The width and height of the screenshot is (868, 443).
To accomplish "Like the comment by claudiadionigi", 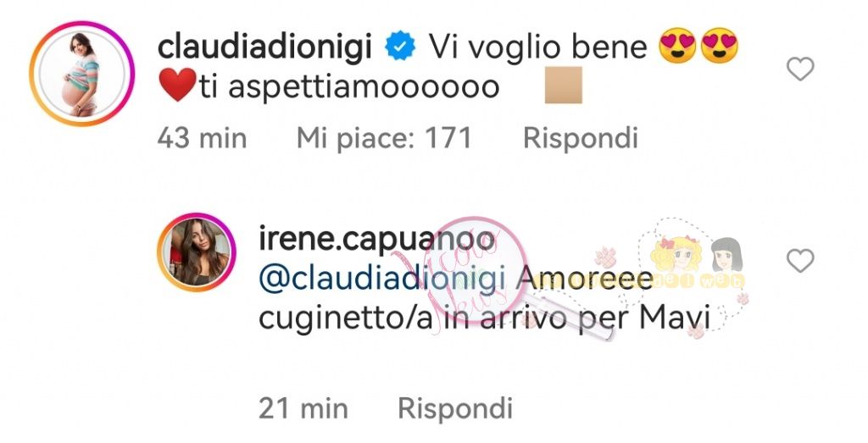I will click(x=800, y=69).
